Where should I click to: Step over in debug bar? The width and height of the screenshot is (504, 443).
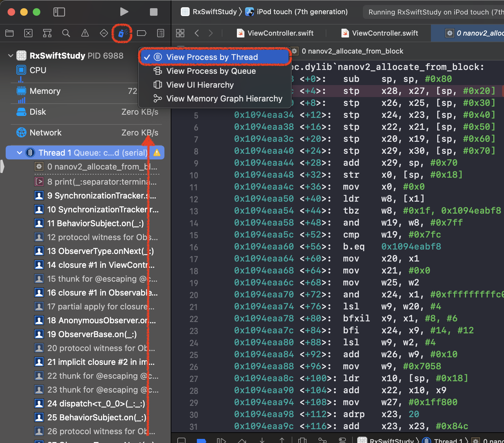coord(242,440)
